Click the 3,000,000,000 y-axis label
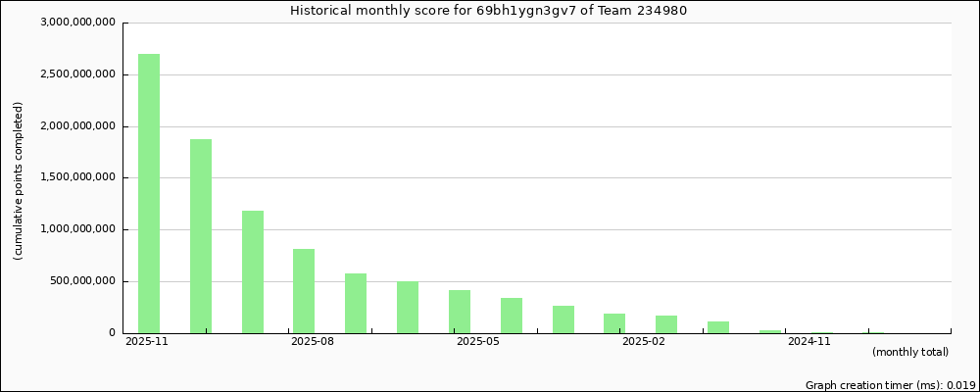The width and height of the screenshot is (980, 392). coord(78,23)
